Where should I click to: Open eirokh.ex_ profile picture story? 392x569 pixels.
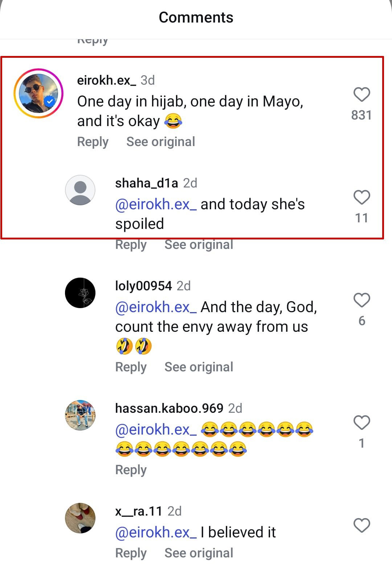tap(38, 93)
